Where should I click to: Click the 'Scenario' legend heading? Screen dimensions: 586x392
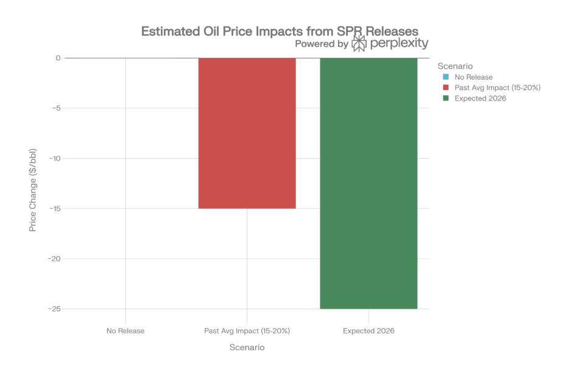click(455, 66)
